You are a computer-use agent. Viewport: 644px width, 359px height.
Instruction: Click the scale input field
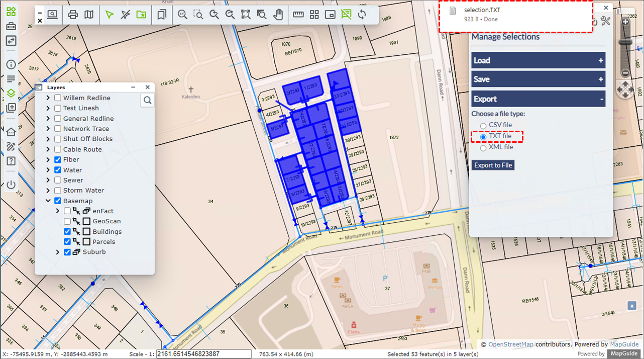203,354
